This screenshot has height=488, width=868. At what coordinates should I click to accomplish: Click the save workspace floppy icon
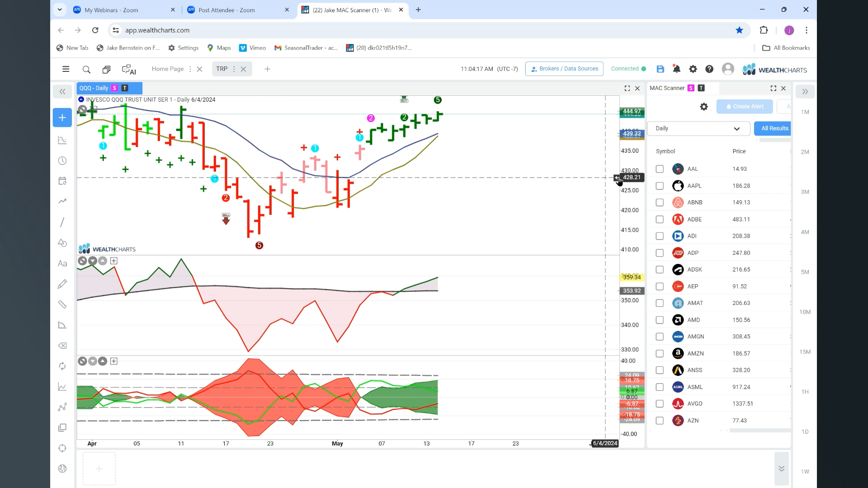(660, 69)
